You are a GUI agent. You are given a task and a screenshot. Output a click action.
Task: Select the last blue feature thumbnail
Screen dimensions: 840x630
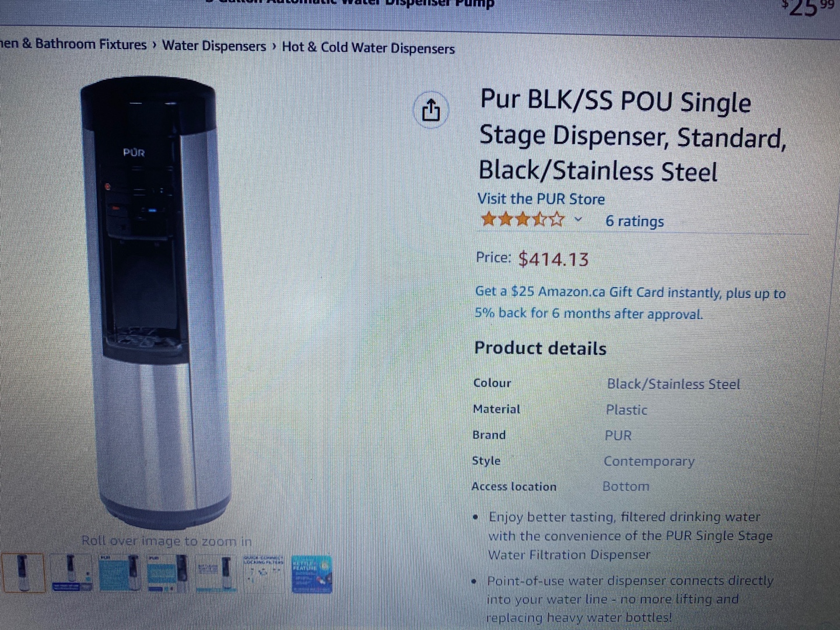pyautogui.click(x=311, y=574)
